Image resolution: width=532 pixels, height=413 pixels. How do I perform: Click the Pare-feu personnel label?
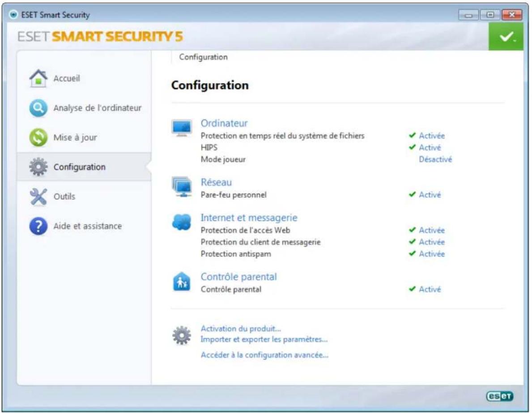(x=234, y=195)
